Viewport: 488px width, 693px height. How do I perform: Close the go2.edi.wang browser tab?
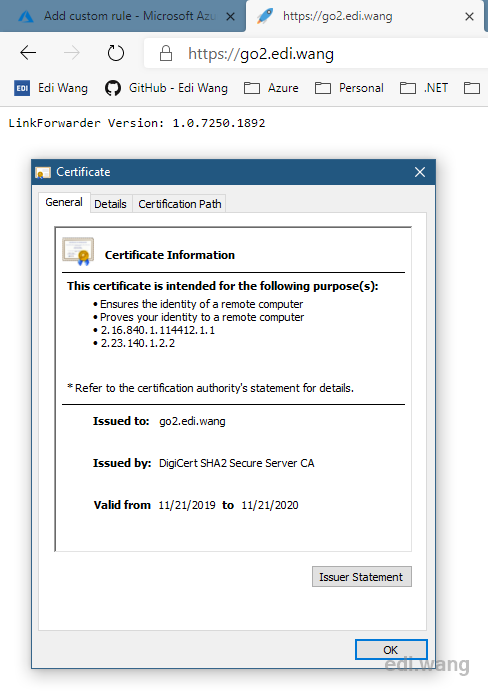469,17
